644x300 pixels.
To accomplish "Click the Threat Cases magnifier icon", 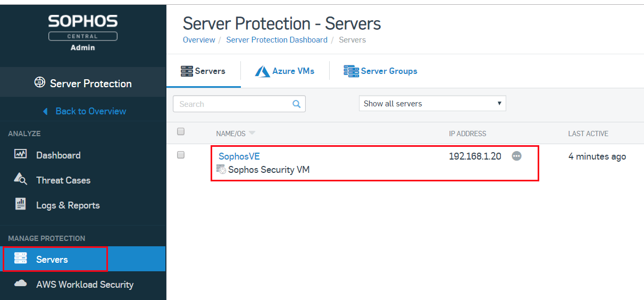I will pos(20,179).
